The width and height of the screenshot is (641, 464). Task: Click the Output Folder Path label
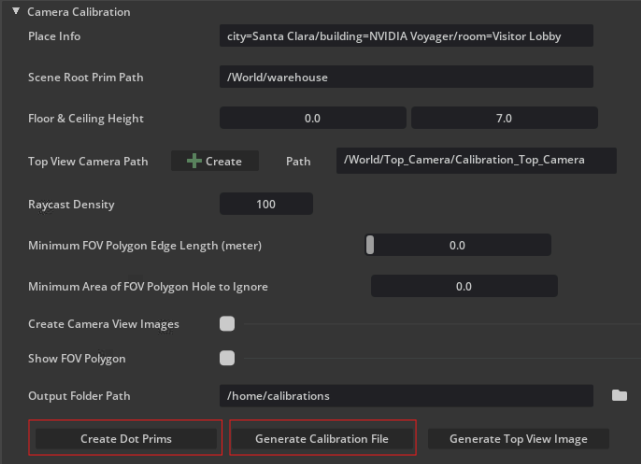[80, 396]
